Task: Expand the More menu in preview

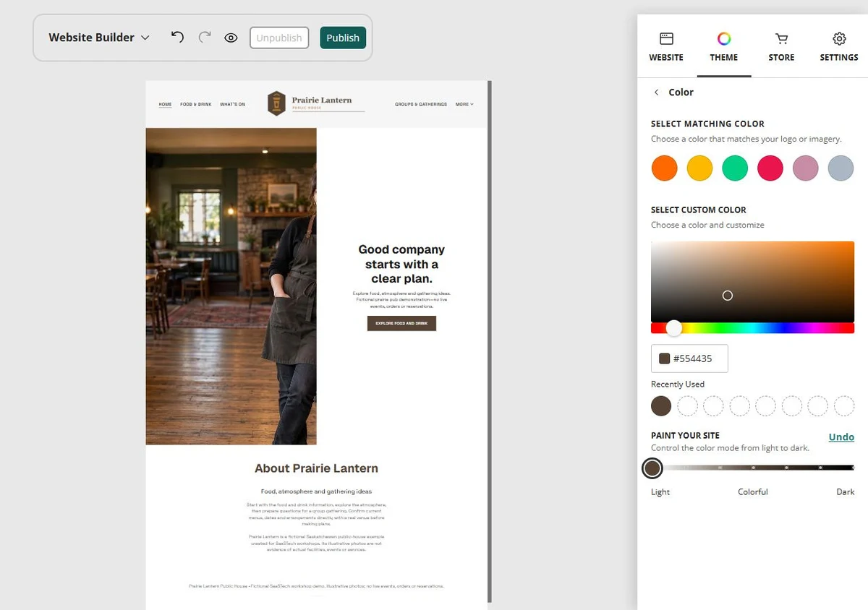Action: (464, 104)
